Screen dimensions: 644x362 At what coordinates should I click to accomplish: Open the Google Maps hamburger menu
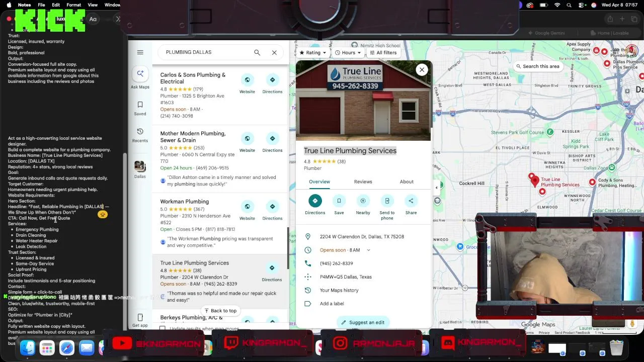[x=140, y=52]
